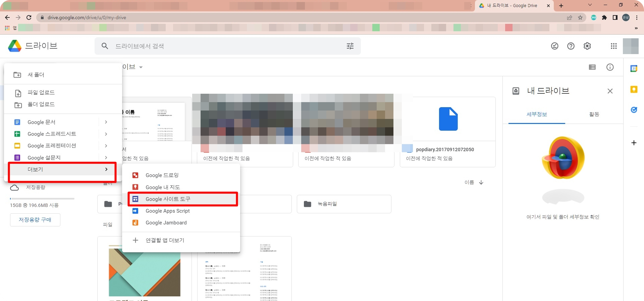The width and height of the screenshot is (644, 301).
Task: Close the 내 드라이브 browser tab
Action: (548, 6)
